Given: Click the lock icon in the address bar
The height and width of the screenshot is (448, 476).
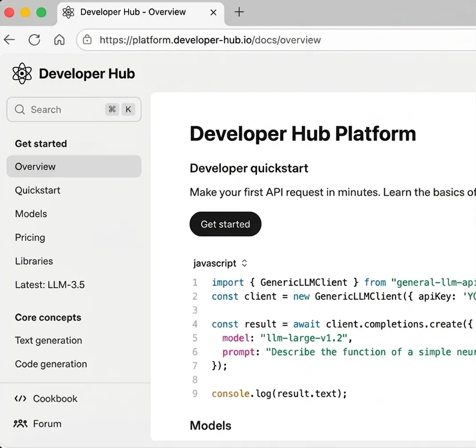Looking at the screenshot, I should (x=87, y=40).
